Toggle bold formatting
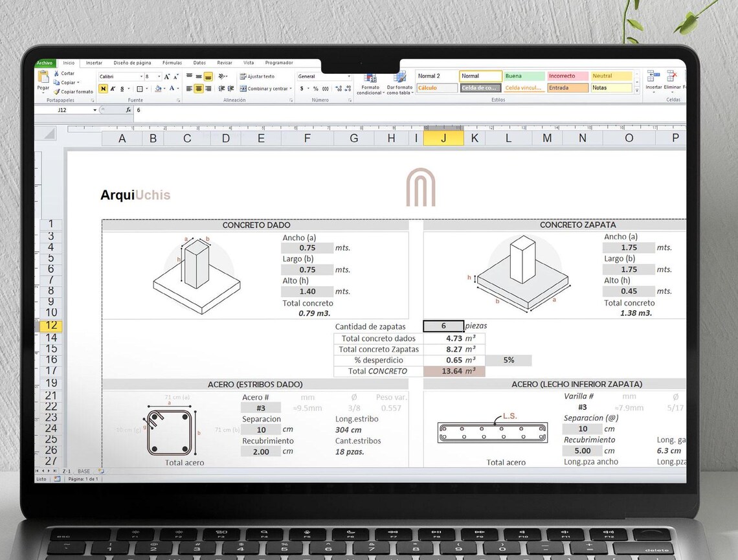This screenshot has width=738, height=560. [x=104, y=87]
